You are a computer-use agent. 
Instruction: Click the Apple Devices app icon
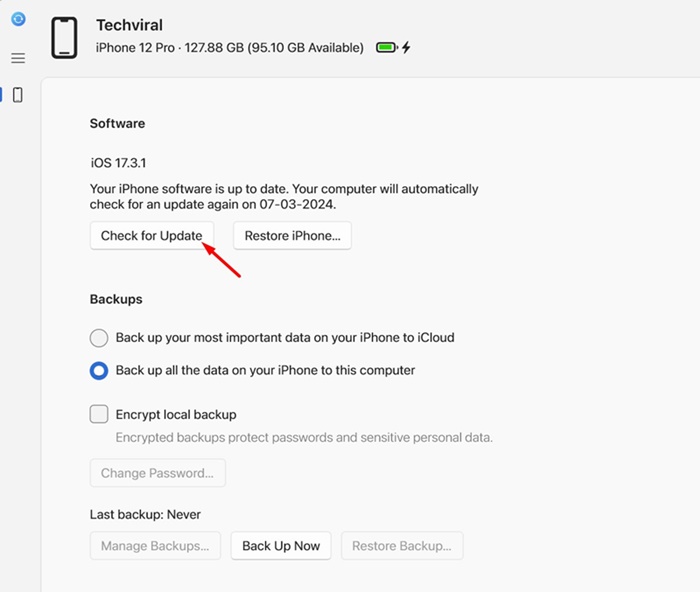[18, 19]
